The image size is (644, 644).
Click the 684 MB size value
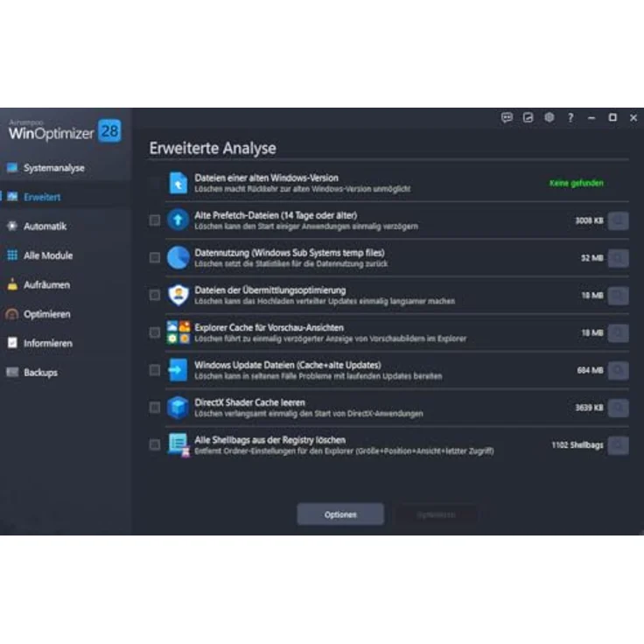(591, 370)
